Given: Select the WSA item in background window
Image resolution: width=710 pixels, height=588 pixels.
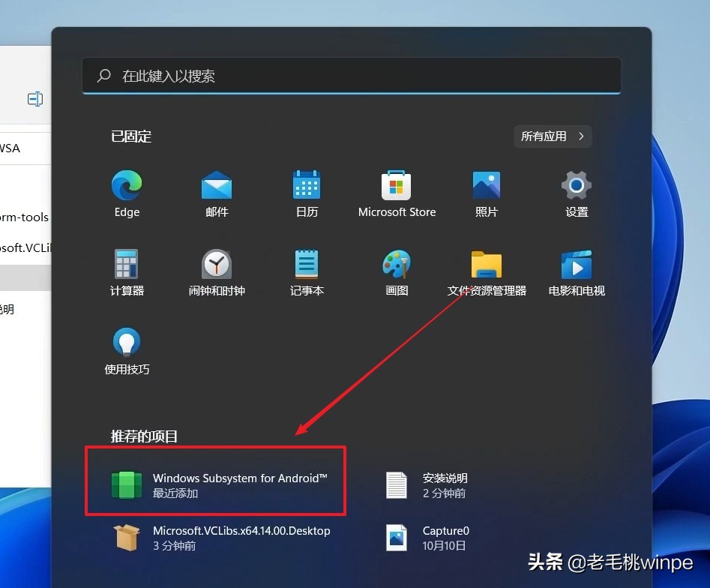Looking at the screenshot, I should 10,148.
